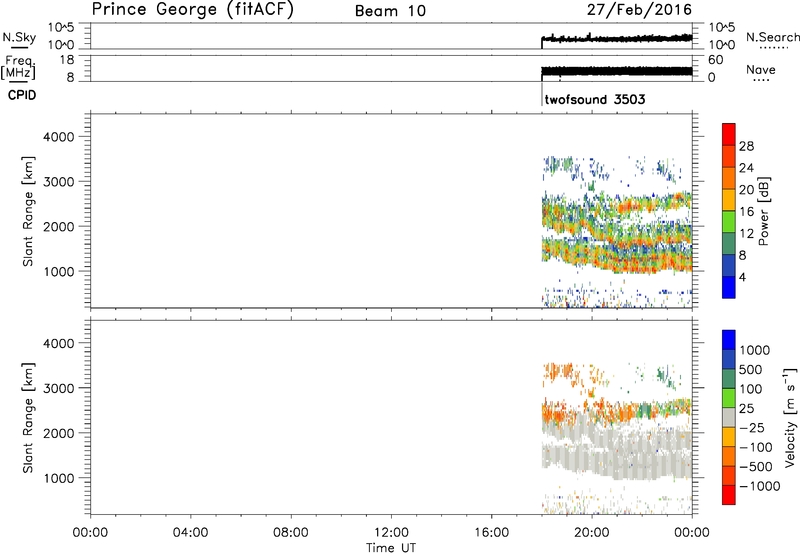The image size is (800, 554).
Task: Click the blue bottom segment of power colorbar
Action: click(x=729, y=287)
